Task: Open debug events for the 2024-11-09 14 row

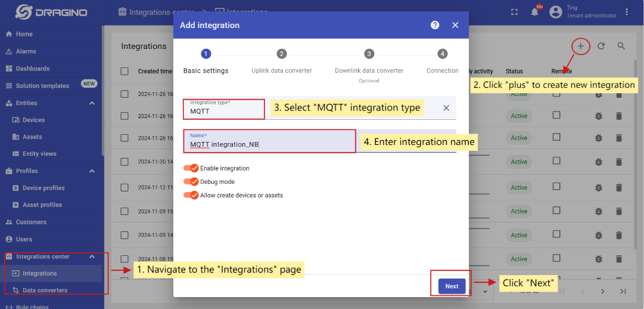Action: 598,236
